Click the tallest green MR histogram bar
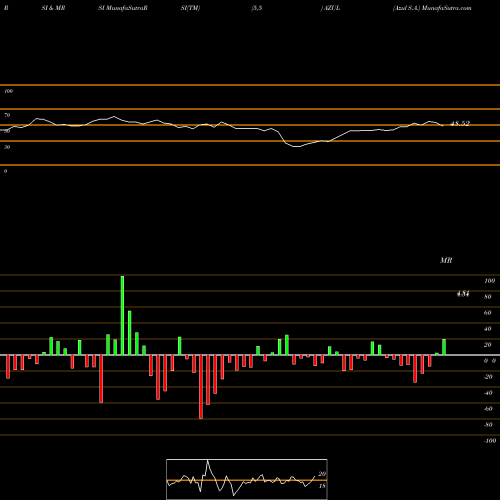Screen dimensions: 500x500 pyautogui.click(x=122, y=315)
